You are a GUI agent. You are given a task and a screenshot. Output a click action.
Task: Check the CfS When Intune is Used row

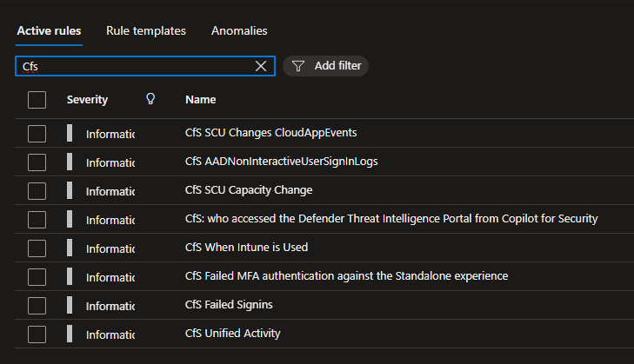click(37, 248)
